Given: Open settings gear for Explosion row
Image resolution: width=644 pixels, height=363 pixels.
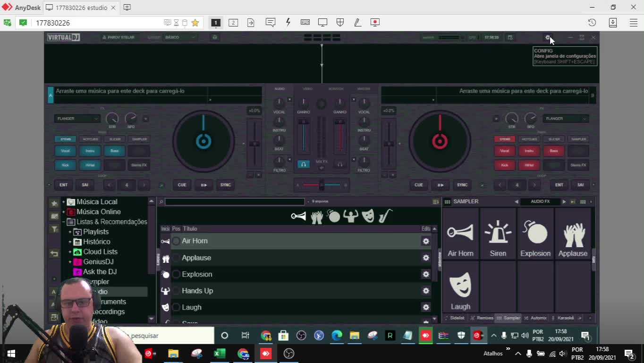Looking at the screenshot, I should [x=426, y=274].
